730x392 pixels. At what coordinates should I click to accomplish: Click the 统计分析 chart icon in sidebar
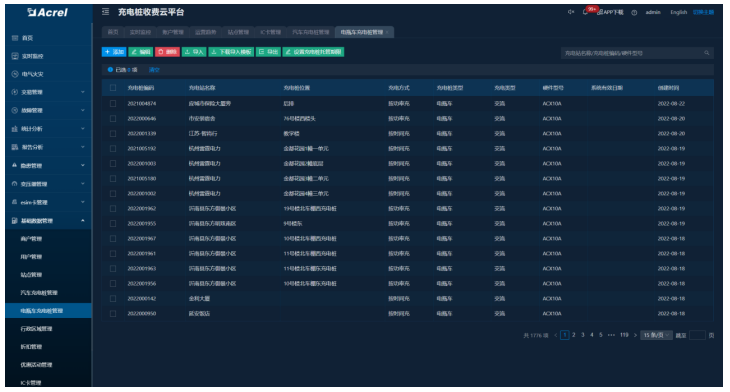15,128
